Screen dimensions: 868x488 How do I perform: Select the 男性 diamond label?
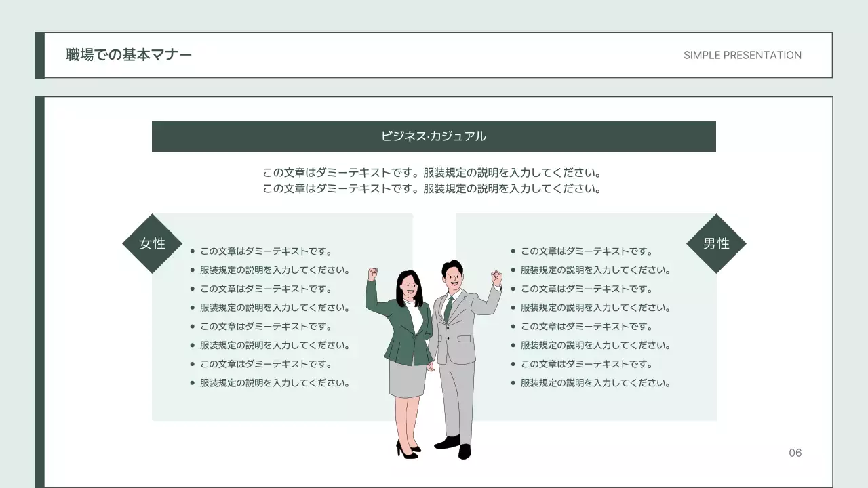[x=716, y=243]
